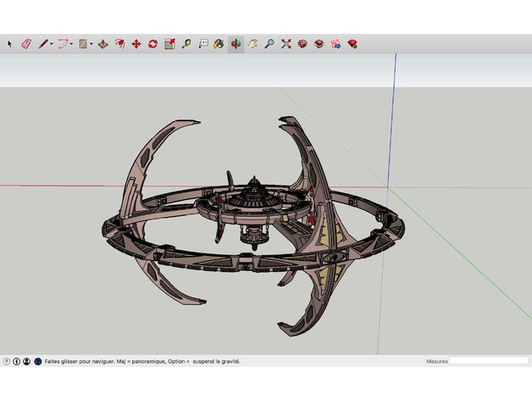Activate the Rotate tool

(x=152, y=43)
